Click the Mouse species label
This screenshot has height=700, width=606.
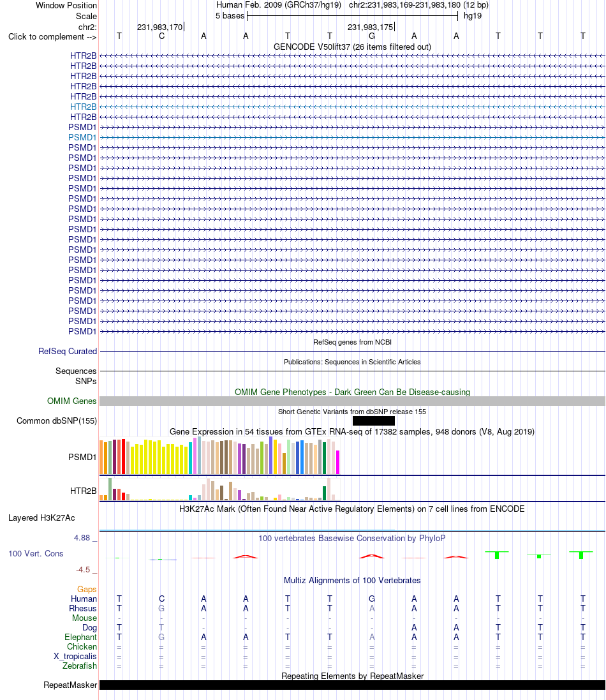[x=84, y=618]
